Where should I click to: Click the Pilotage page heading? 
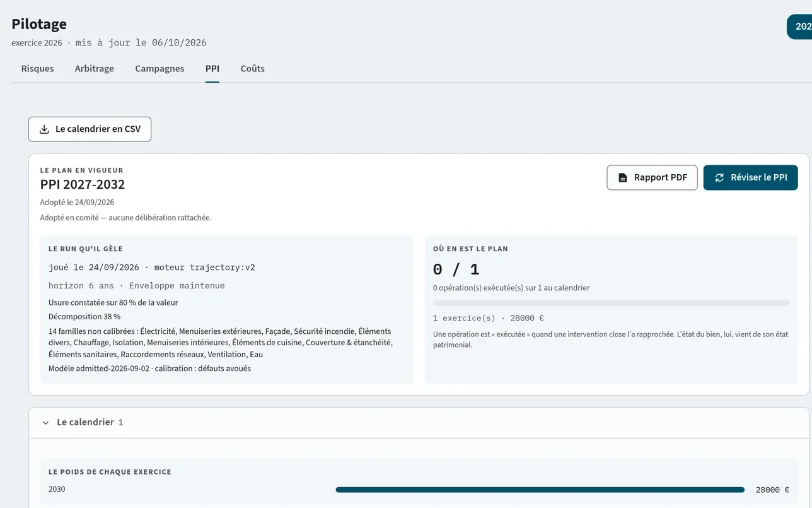[x=39, y=24]
